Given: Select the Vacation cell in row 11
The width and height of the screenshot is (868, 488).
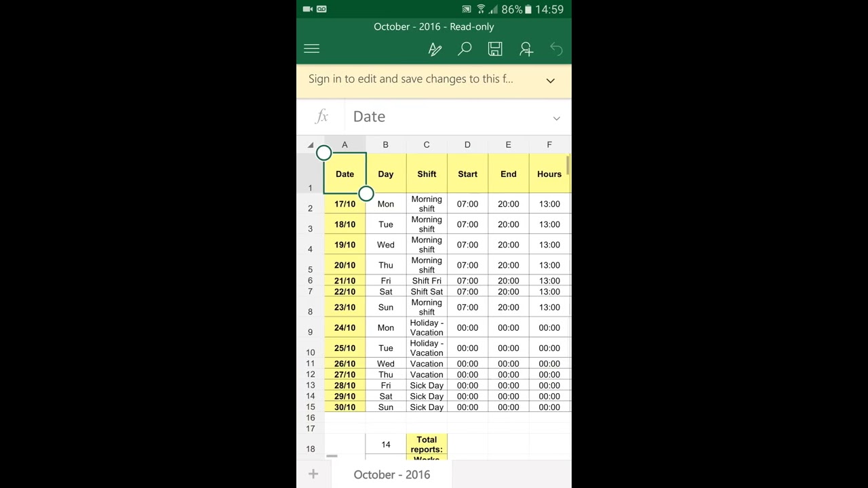Looking at the screenshot, I should (427, 364).
